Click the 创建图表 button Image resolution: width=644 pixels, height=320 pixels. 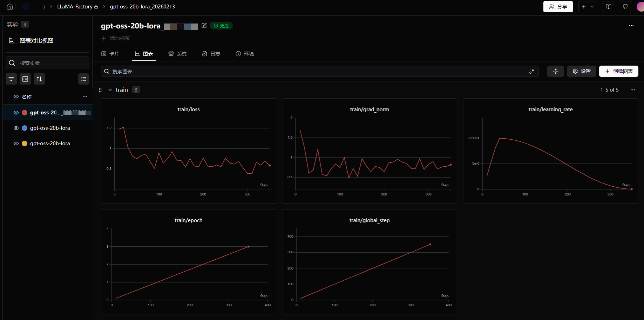[619, 71]
